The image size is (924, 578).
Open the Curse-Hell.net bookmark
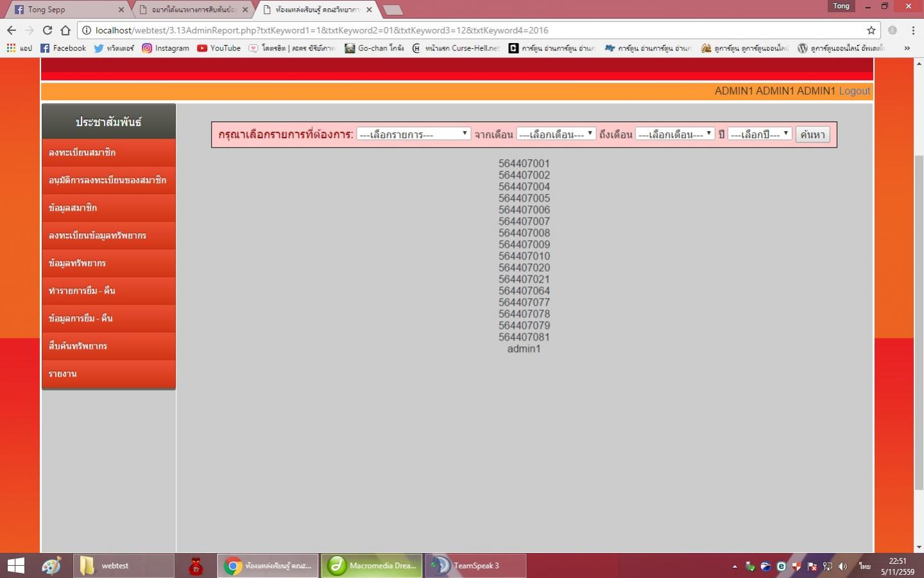pos(456,48)
